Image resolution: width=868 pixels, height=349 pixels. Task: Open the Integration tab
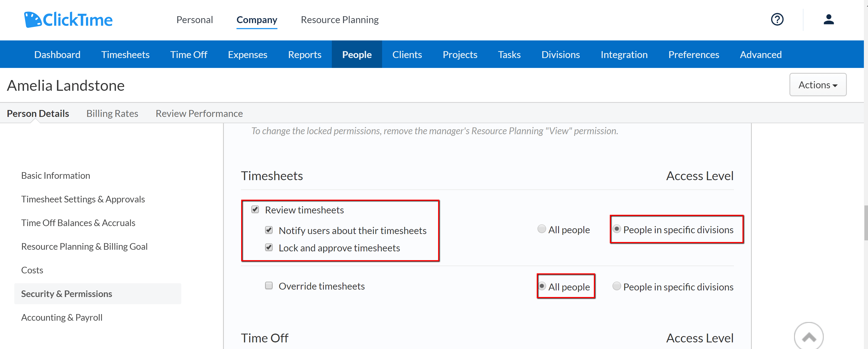[x=624, y=54]
